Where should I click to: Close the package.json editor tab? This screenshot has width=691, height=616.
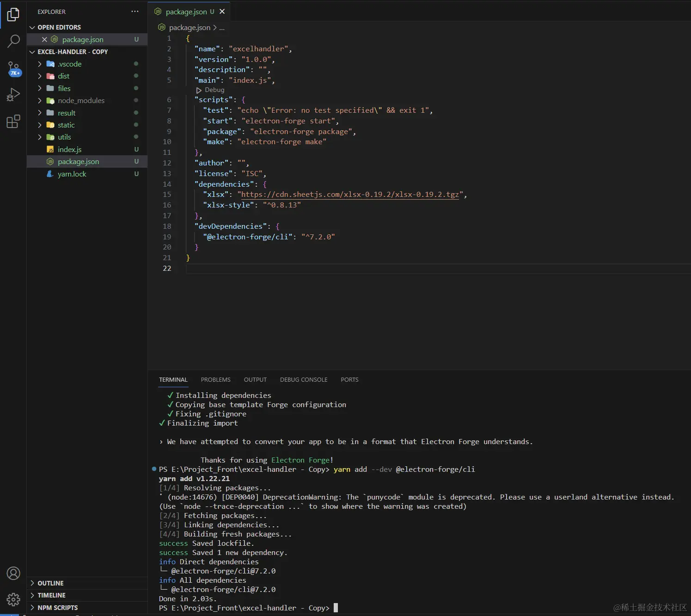[x=222, y=12]
